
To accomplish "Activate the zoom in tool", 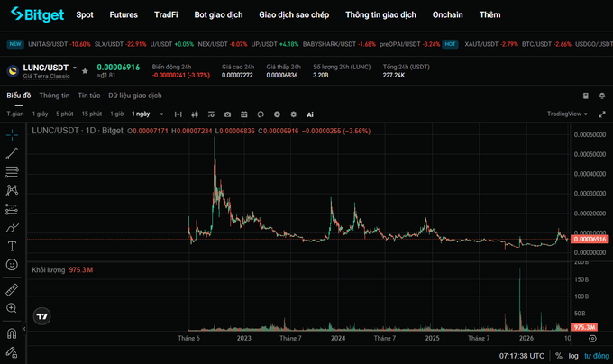I will point(12,308).
